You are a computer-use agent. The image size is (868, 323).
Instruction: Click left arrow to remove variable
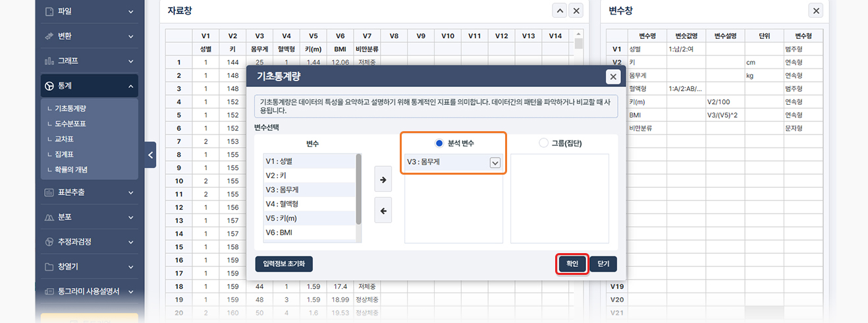383,211
